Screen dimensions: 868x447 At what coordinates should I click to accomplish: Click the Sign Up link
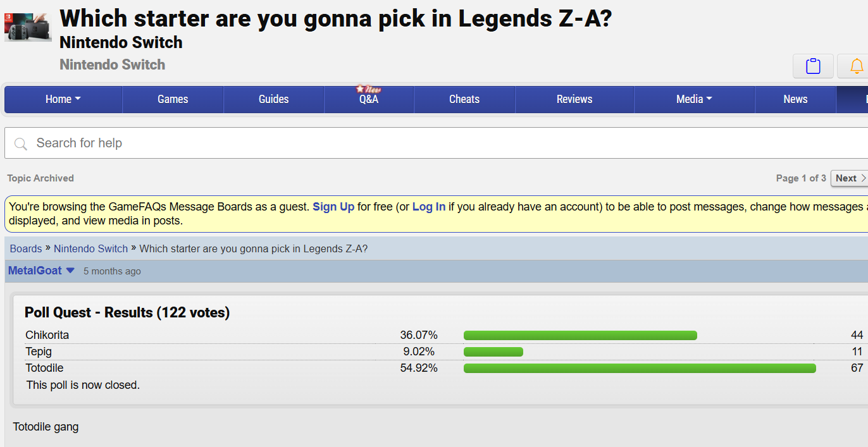point(333,207)
